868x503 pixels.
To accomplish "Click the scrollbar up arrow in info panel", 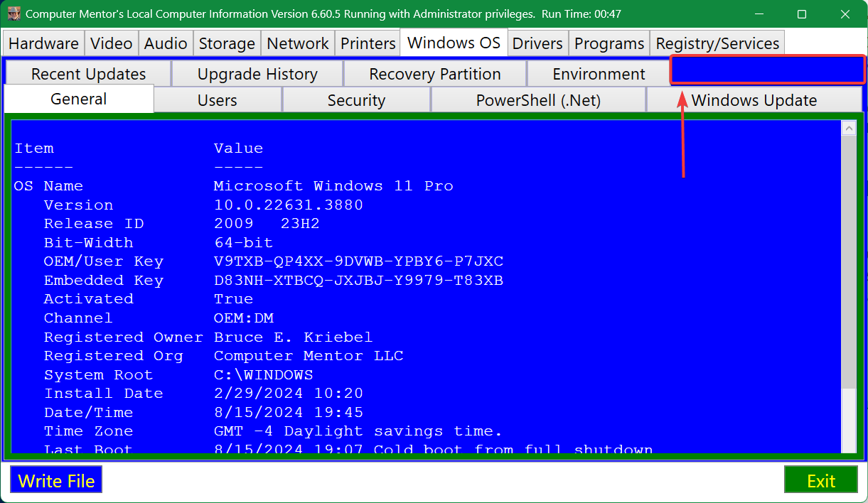I will pyautogui.click(x=848, y=128).
